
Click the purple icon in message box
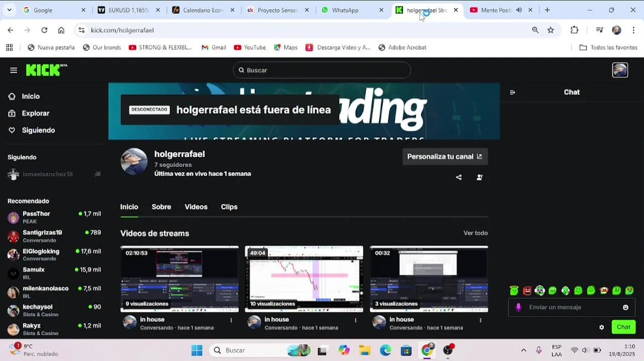click(519, 307)
